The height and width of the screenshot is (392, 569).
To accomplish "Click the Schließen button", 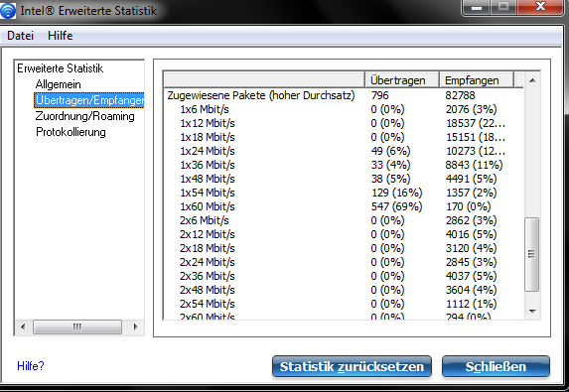I will [496, 366].
